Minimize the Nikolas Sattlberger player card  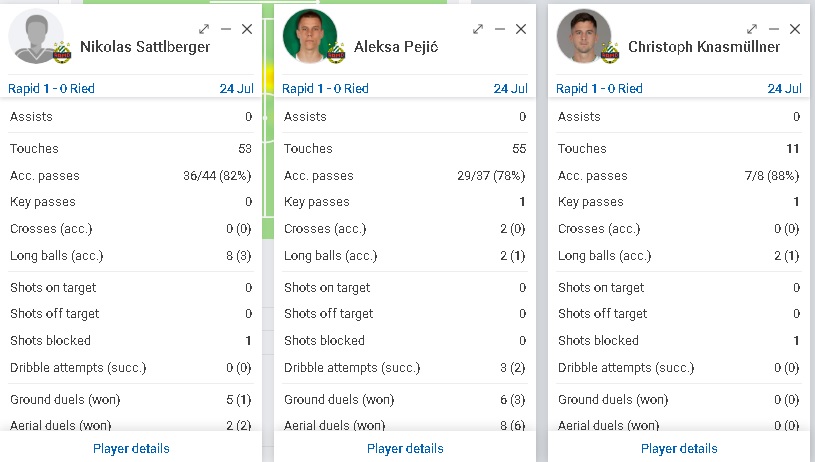click(x=226, y=30)
